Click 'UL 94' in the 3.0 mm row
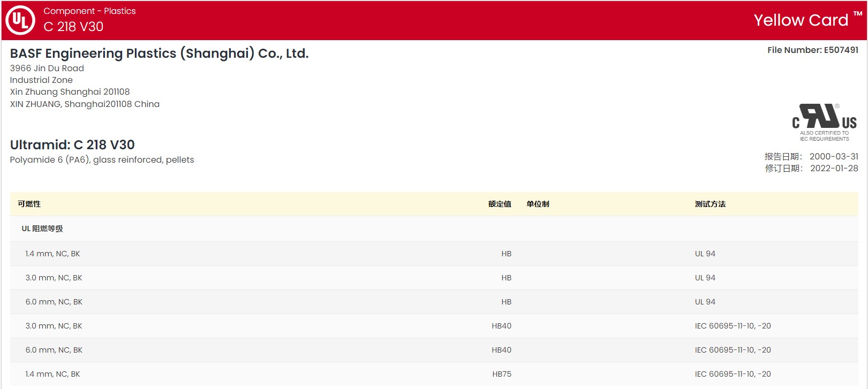 (705, 278)
